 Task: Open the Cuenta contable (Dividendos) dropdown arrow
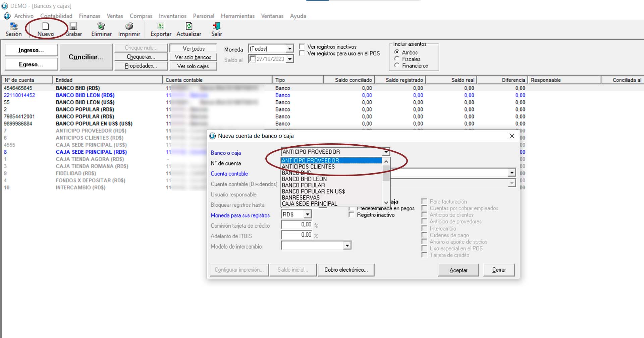click(x=512, y=183)
